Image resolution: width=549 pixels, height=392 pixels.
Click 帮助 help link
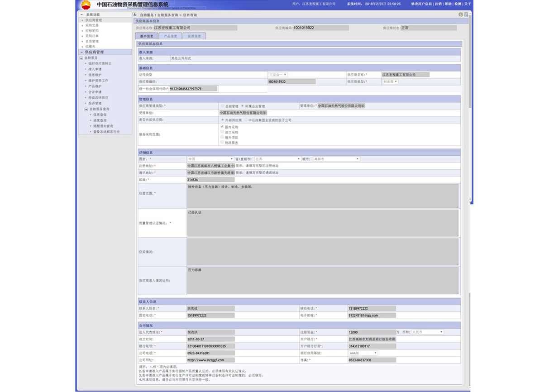[x=448, y=4]
